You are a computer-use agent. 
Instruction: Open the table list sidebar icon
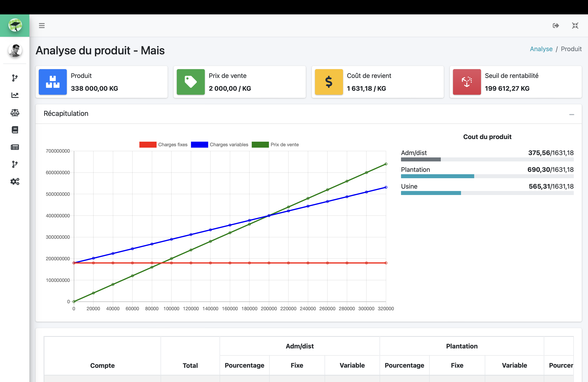point(15,147)
